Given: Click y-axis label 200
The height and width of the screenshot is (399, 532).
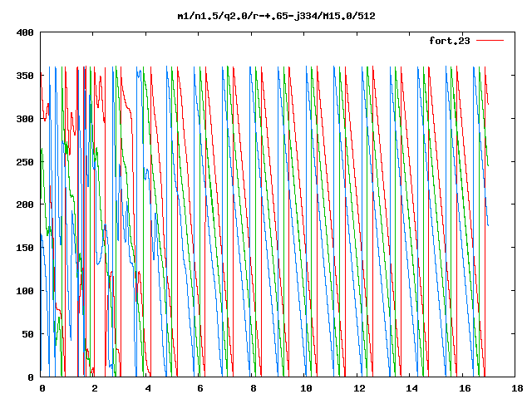Looking at the screenshot, I should [25, 204].
